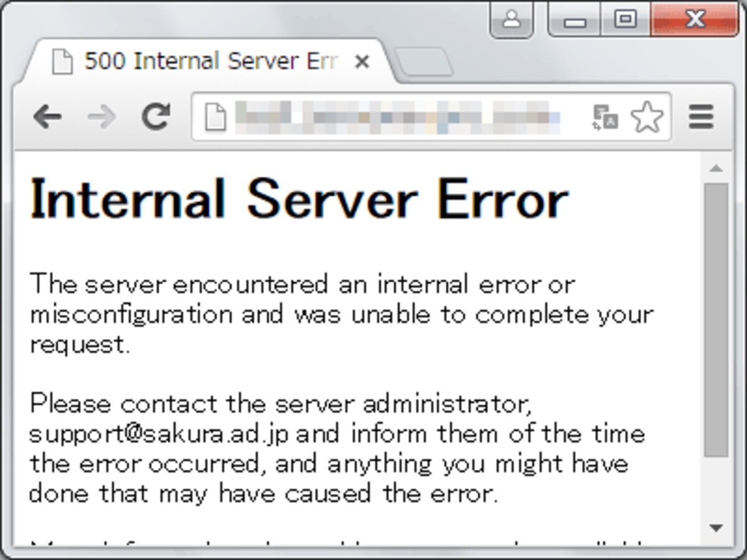
Task: Click the Internal Server Error heading
Action: (299, 199)
